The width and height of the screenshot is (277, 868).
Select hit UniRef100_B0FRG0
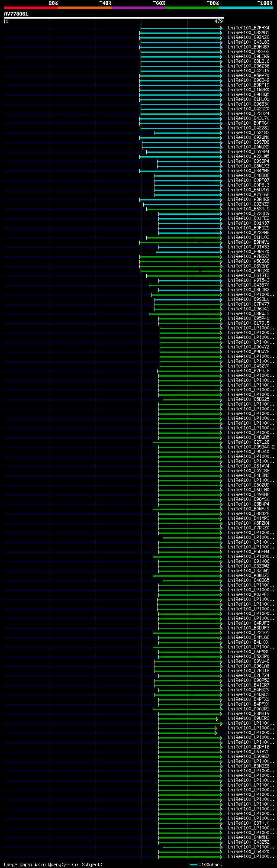[x=248, y=123]
